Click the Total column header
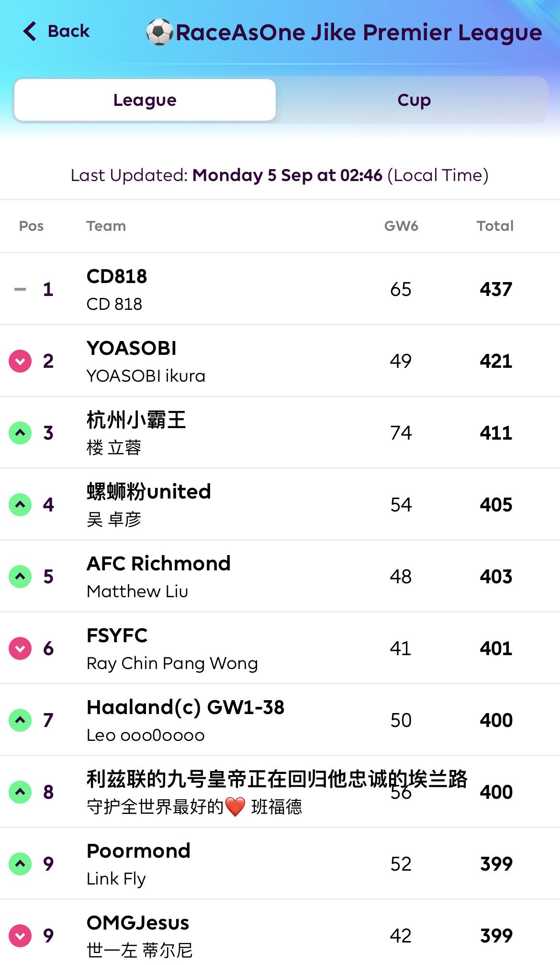560x965 pixels. (x=495, y=226)
